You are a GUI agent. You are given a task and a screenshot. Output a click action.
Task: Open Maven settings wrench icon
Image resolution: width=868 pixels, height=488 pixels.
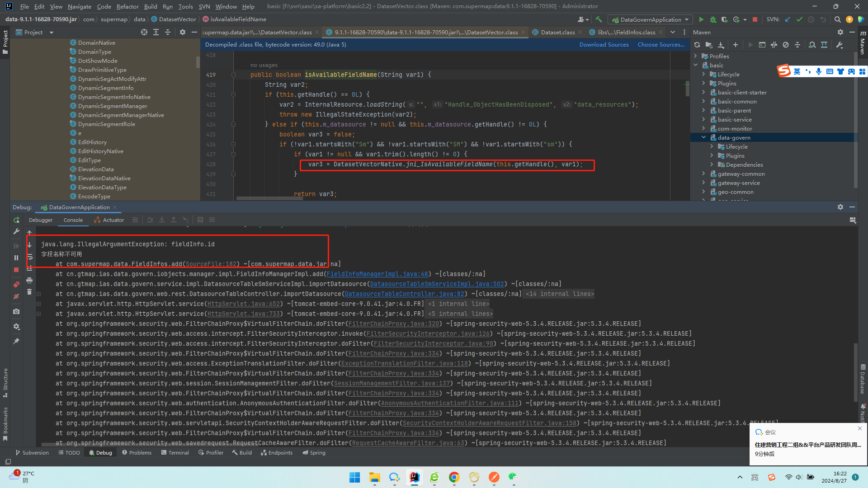[x=840, y=45]
